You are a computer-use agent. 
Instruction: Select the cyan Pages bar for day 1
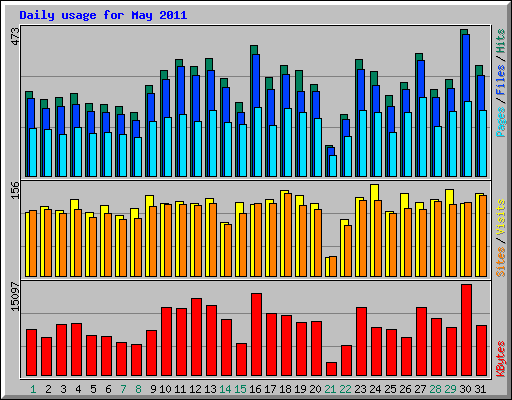click(x=33, y=152)
